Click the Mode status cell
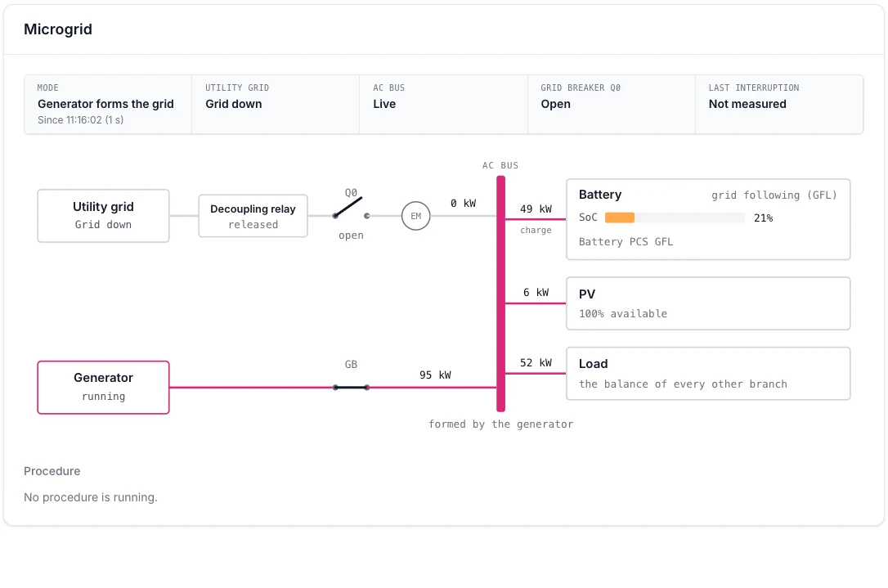The height and width of the screenshot is (588, 888). [108, 104]
